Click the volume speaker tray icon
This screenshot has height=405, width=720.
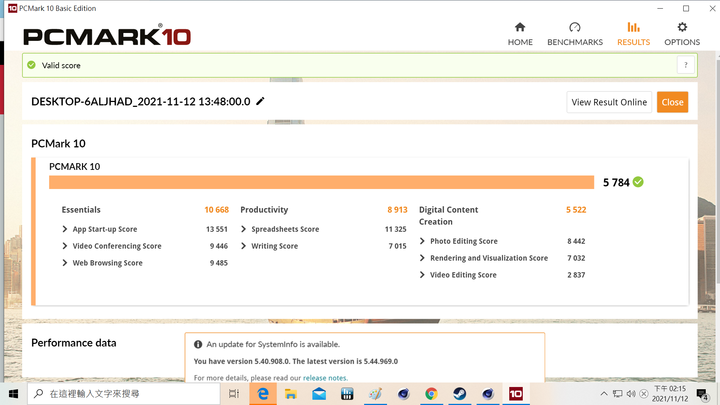coord(631,394)
